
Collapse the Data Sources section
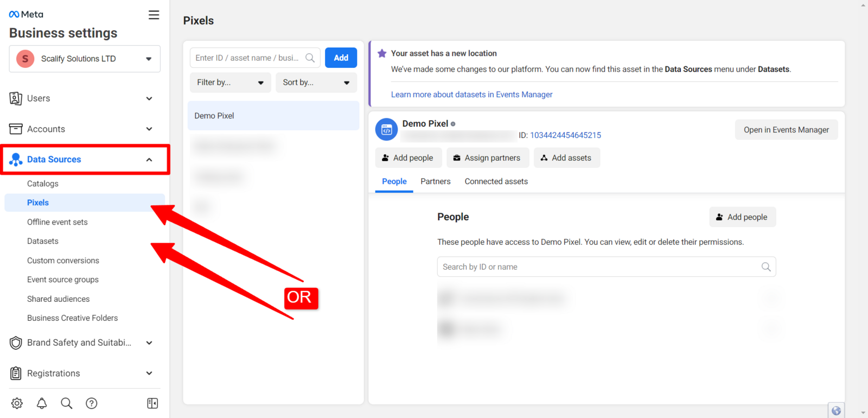[149, 160]
